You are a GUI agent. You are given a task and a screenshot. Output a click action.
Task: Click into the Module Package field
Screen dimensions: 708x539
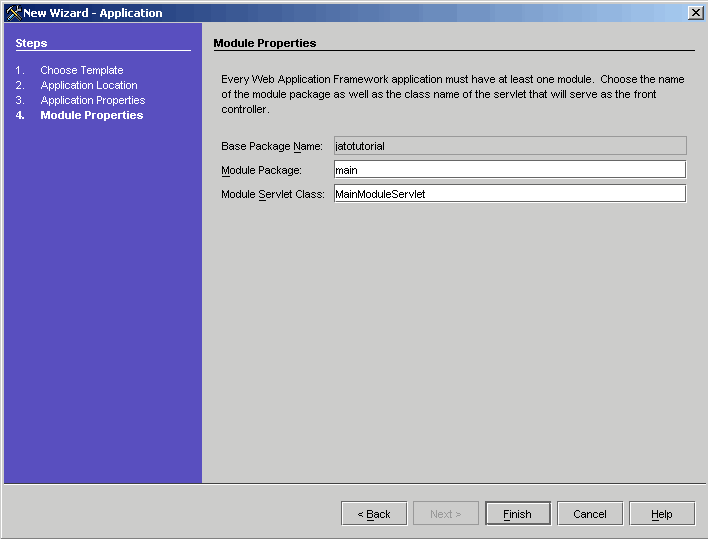[x=510, y=170]
